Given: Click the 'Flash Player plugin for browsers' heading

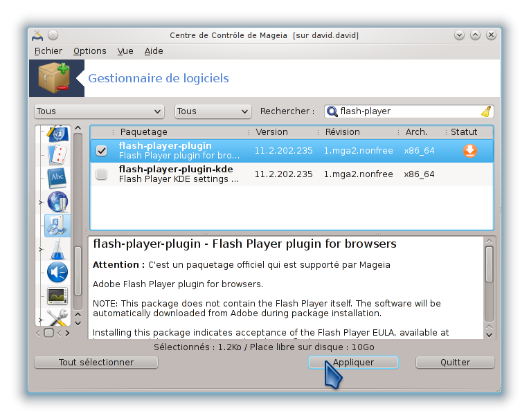Looking at the screenshot, I should tap(304, 244).
